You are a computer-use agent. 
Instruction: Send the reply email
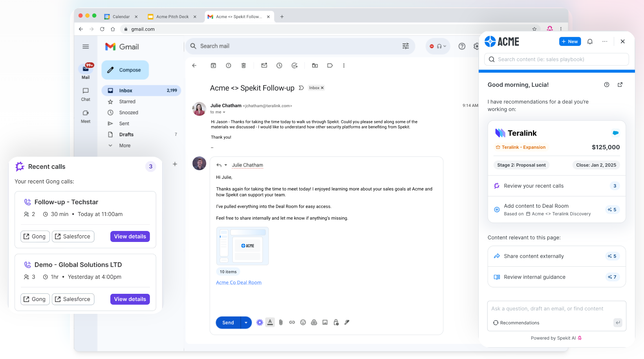tap(228, 322)
